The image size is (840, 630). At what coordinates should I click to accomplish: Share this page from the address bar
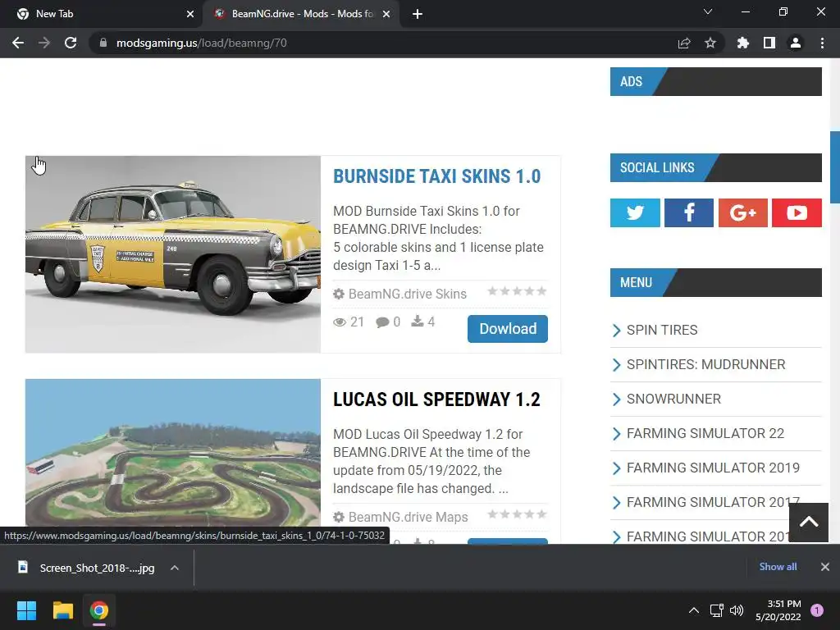[x=684, y=43]
